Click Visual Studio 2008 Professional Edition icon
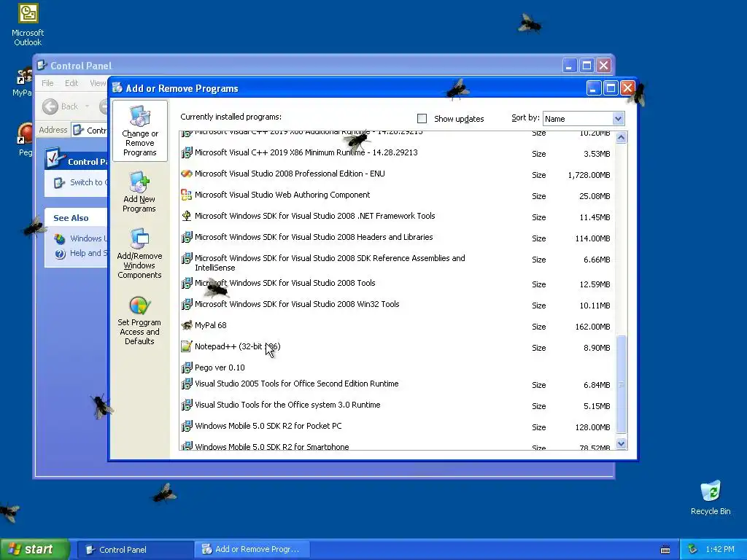The width and height of the screenshot is (747, 560). 187,174
